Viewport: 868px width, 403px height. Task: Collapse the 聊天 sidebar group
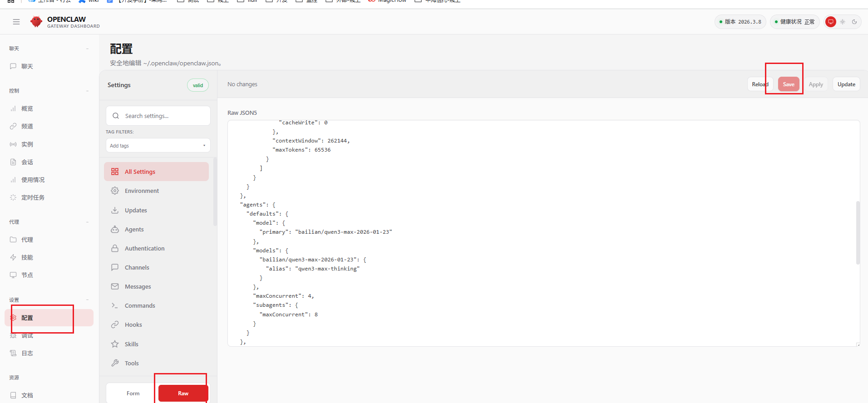click(x=49, y=49)
